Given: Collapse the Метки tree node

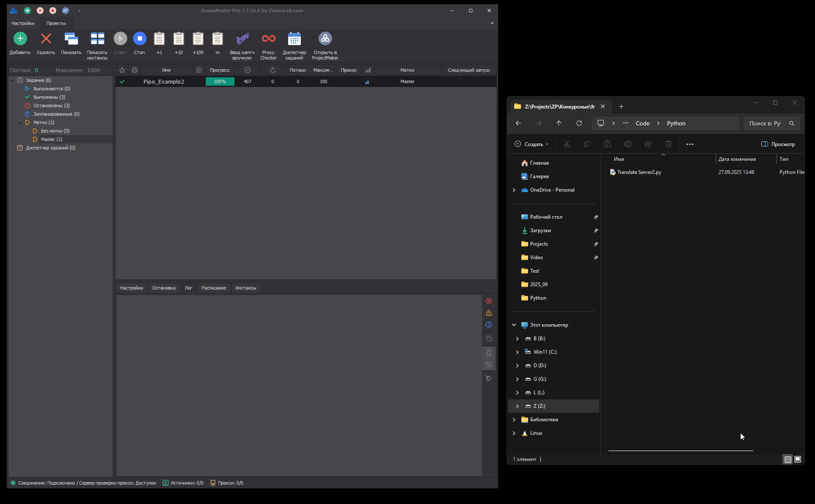Looking at the screenshot, I should point(20,123).
